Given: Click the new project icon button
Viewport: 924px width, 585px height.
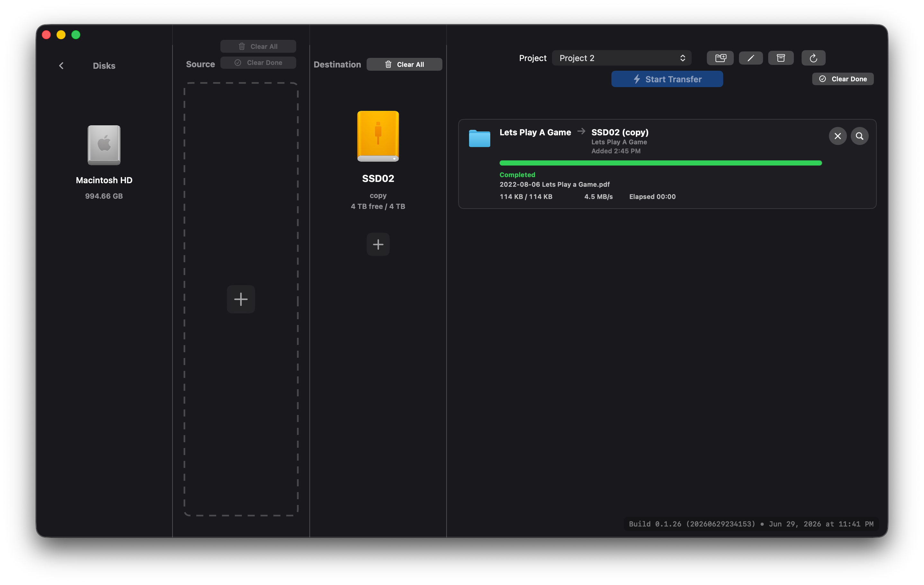Looking at the screenshot, I should pyautogui.click(x=720, y=58).
